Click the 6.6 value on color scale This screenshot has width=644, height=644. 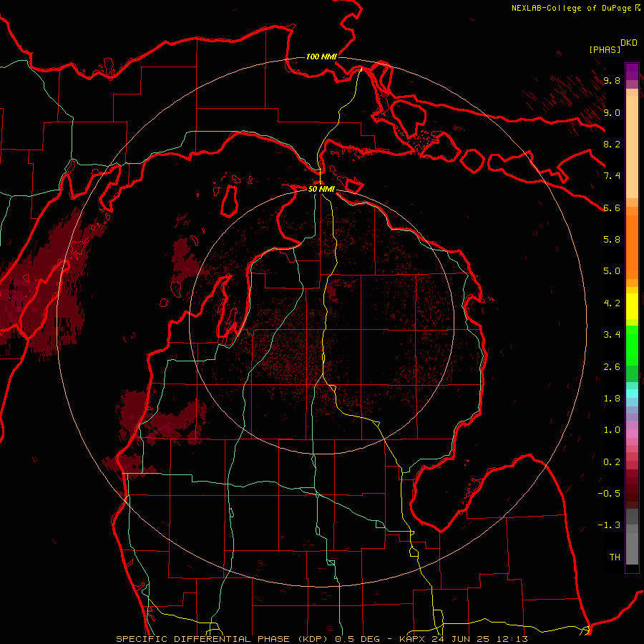pos(612,208)
